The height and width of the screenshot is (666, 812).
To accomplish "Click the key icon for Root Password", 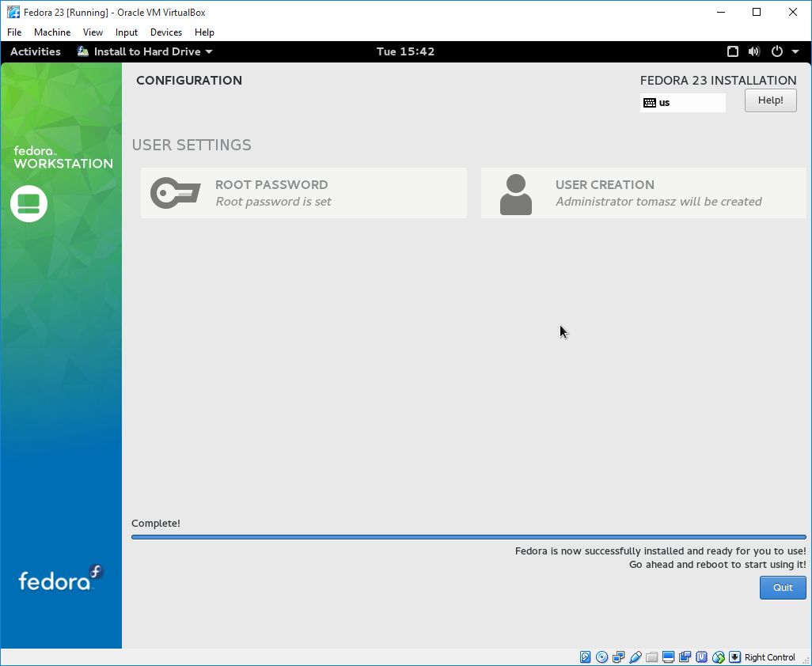I will click(x=175, y=193).
